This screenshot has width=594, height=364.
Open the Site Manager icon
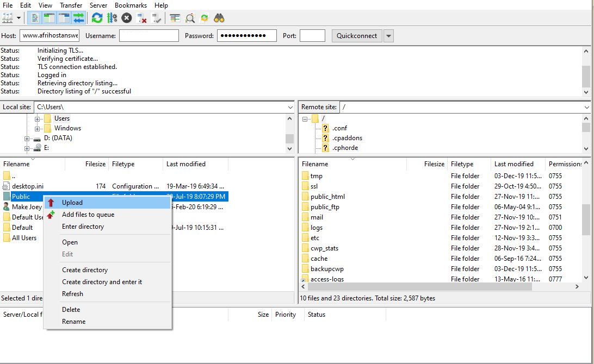coord(8,18)
